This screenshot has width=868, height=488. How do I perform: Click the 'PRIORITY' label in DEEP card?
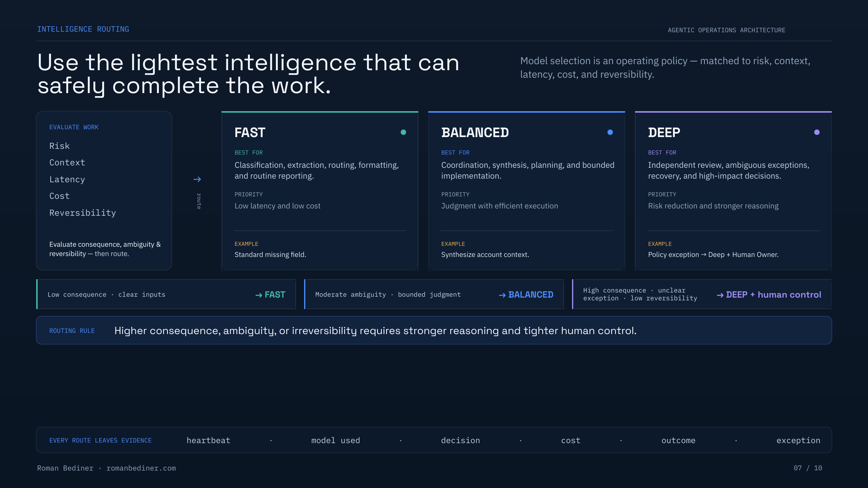[662, 194]
